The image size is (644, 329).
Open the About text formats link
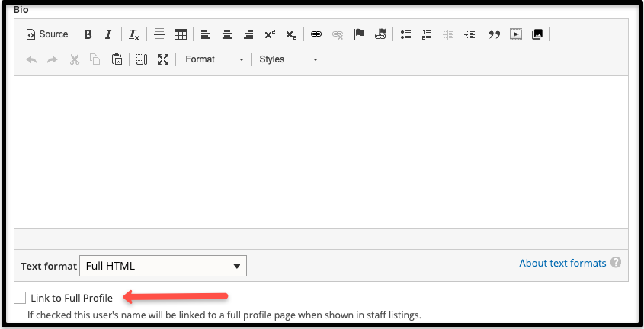(x=562, y=263)
